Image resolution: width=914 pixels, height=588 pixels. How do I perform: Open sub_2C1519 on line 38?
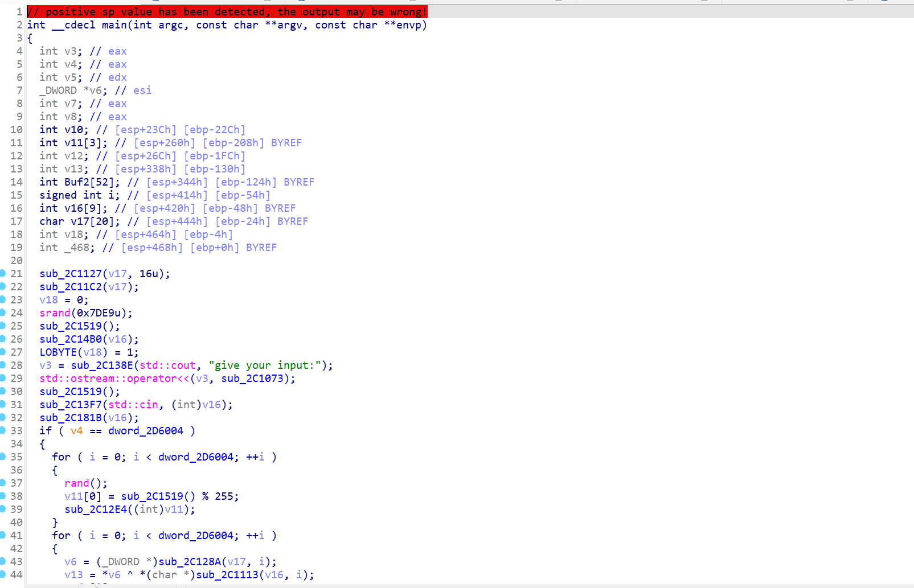pyautogui.click(x=152, y=496)
